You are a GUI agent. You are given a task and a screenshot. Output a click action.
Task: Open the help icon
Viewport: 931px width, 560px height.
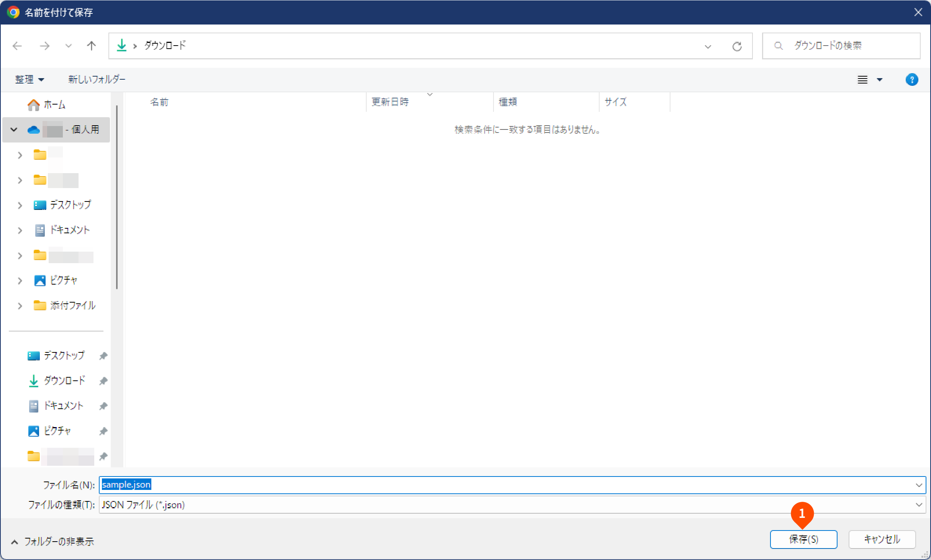click(x=911, y=80)
